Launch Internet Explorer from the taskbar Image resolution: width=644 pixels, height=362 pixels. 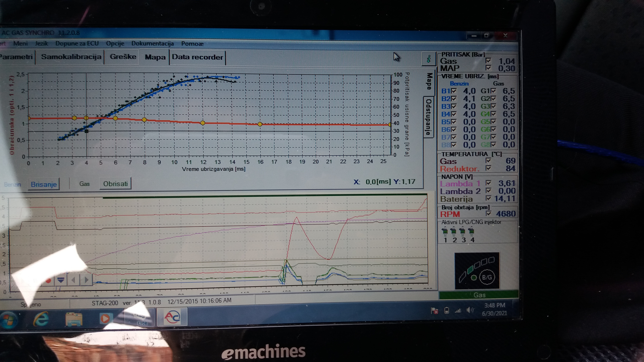tap(41, 319)
